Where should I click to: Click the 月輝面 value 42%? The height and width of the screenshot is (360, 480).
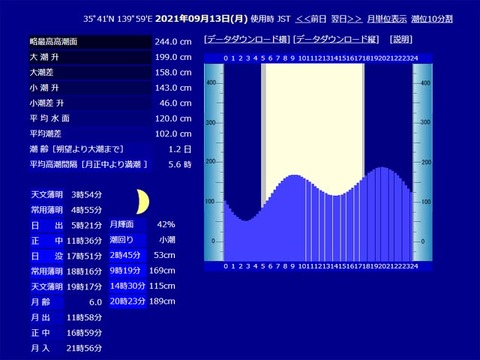point(166,225)
